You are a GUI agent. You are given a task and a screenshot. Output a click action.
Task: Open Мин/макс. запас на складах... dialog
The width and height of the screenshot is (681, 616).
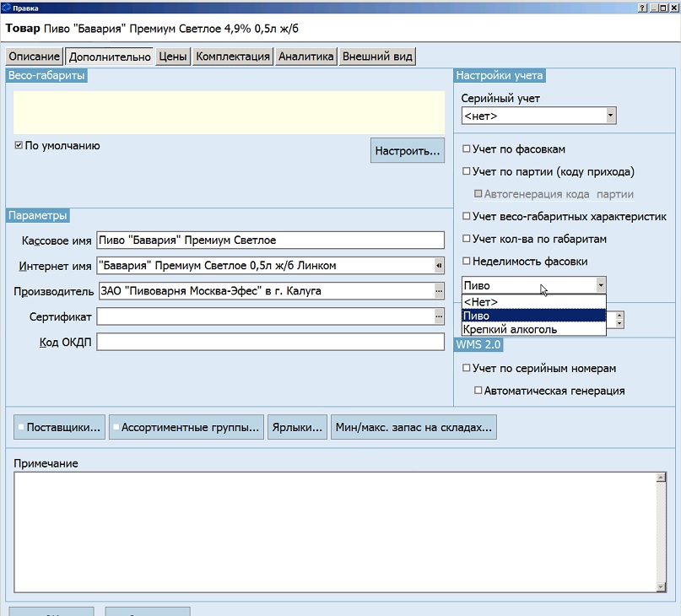pos(413,428)
